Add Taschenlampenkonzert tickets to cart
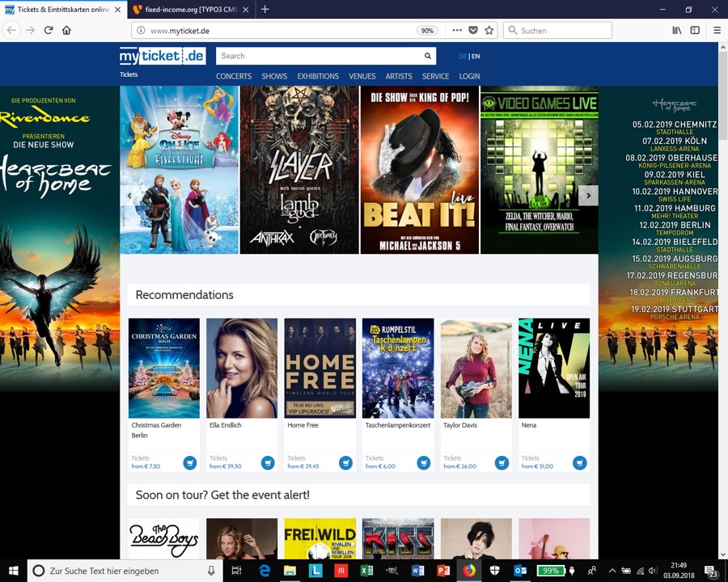 [x=424, y=462]
